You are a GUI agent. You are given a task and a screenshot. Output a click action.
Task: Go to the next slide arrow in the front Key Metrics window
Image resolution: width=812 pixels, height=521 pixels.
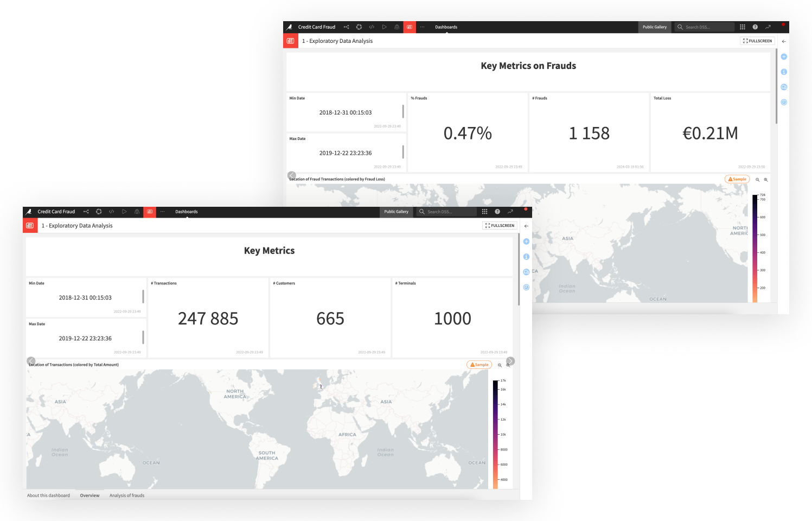(510, 361)
